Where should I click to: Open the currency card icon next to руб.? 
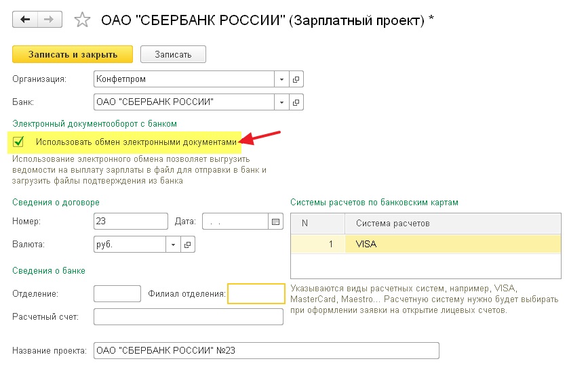187,245
